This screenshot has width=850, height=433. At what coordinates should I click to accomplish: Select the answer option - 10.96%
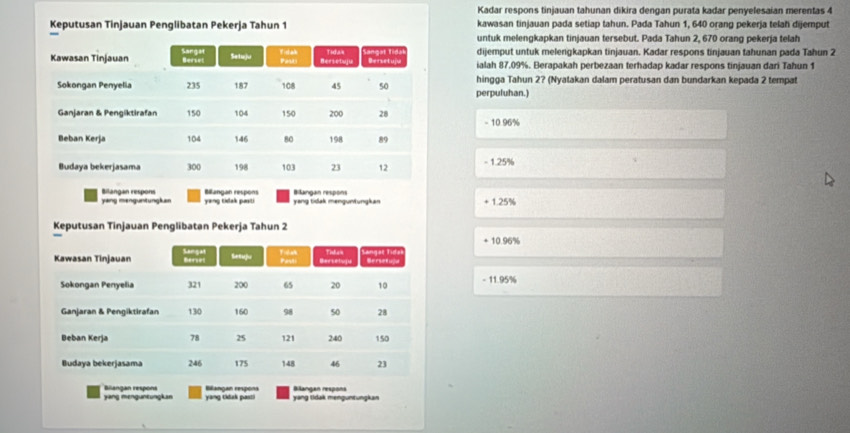click(x=597, y=123)
